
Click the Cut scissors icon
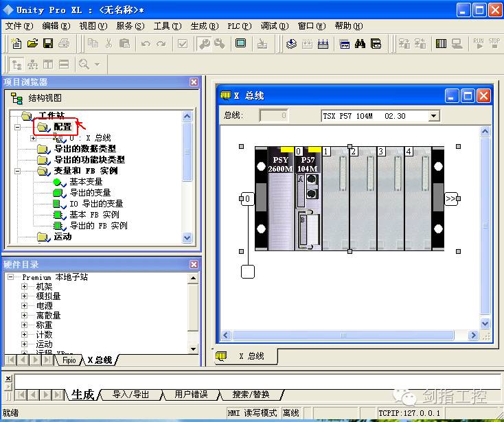pos(109,43)
